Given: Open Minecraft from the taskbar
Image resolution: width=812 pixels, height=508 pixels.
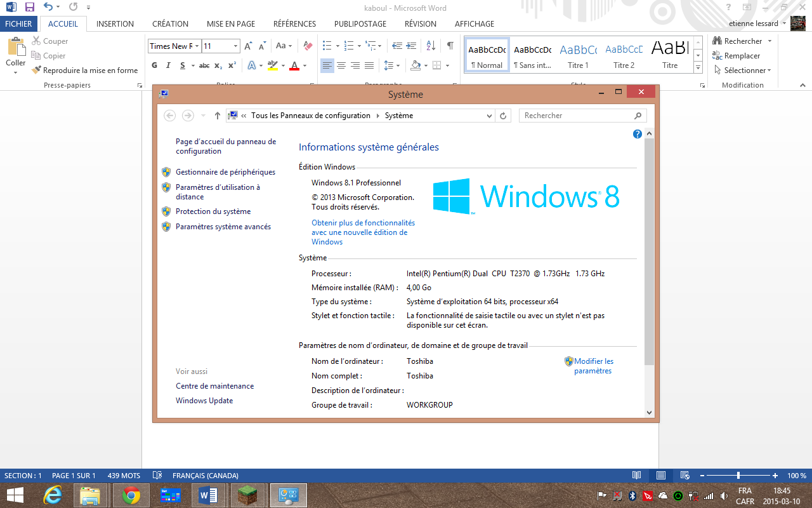Looking at the screenshot, I should [249, 495].
